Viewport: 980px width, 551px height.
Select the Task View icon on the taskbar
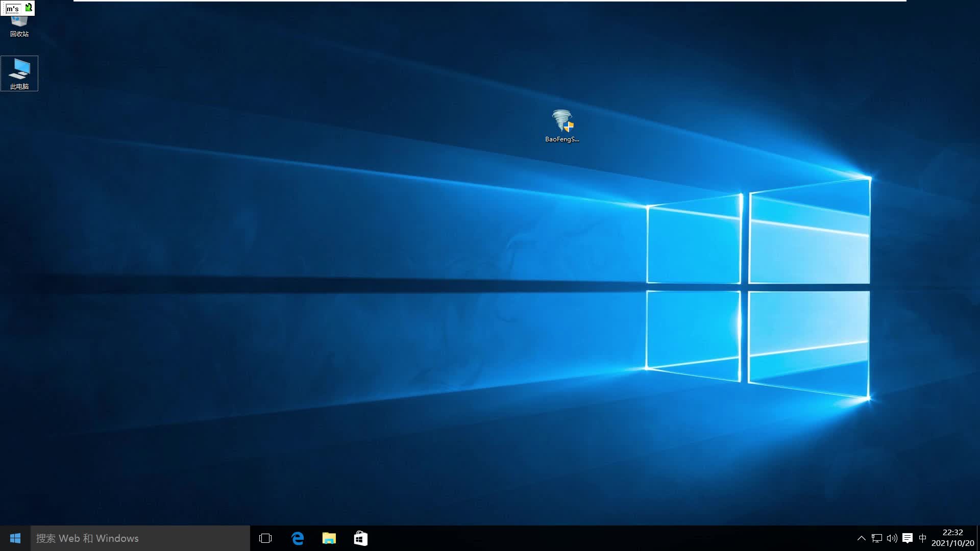pos(266,538)
